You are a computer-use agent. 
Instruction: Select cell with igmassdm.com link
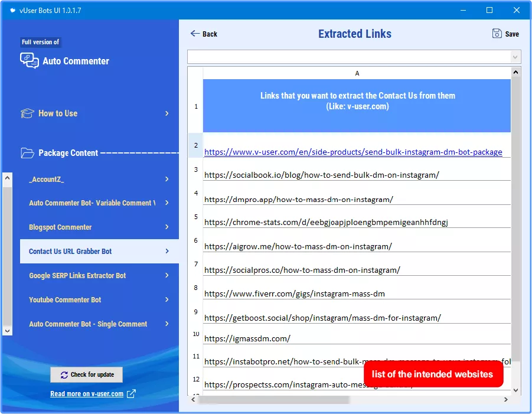tap(357, 334)
